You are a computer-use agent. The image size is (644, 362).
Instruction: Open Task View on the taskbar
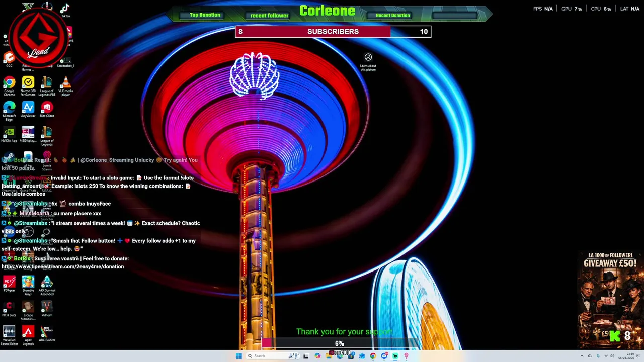point(305,356)
